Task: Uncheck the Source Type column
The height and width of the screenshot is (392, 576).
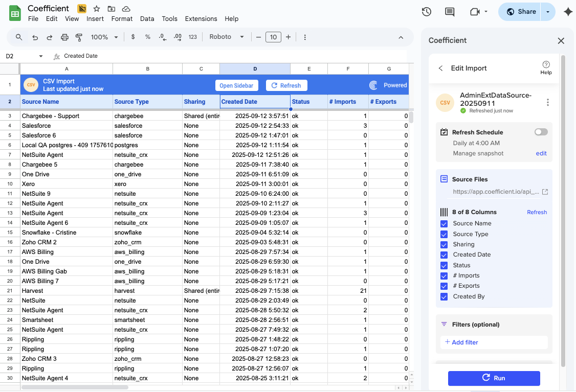Action: [444, 234]
